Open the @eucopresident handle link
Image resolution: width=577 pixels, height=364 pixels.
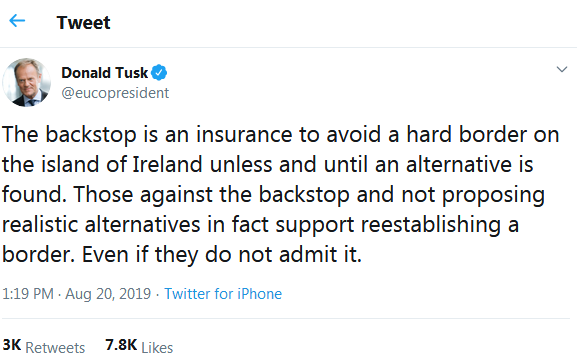(115, 93)
